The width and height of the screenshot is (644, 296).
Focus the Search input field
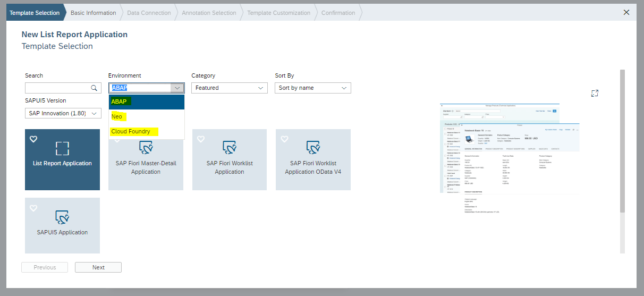click(x=57, y=88)
